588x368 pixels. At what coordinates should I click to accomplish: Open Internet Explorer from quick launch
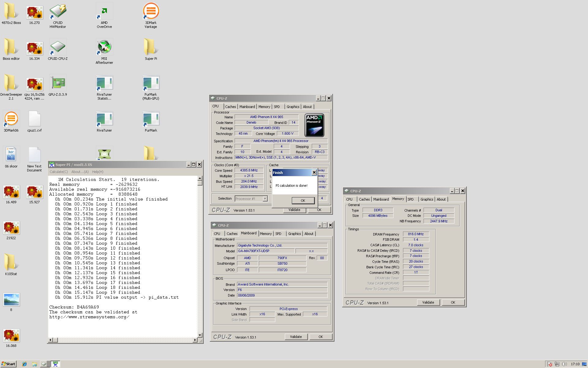click(24, 364)
